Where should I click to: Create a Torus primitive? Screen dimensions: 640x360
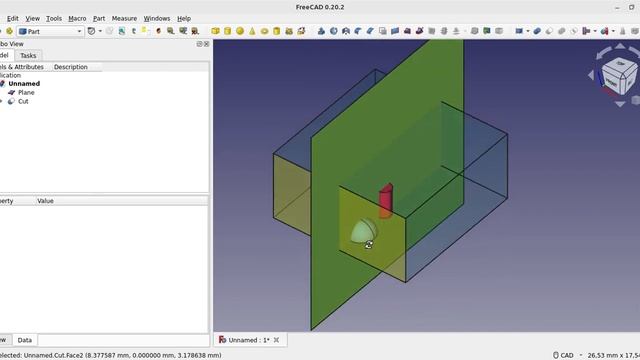[x=264, y=31]
